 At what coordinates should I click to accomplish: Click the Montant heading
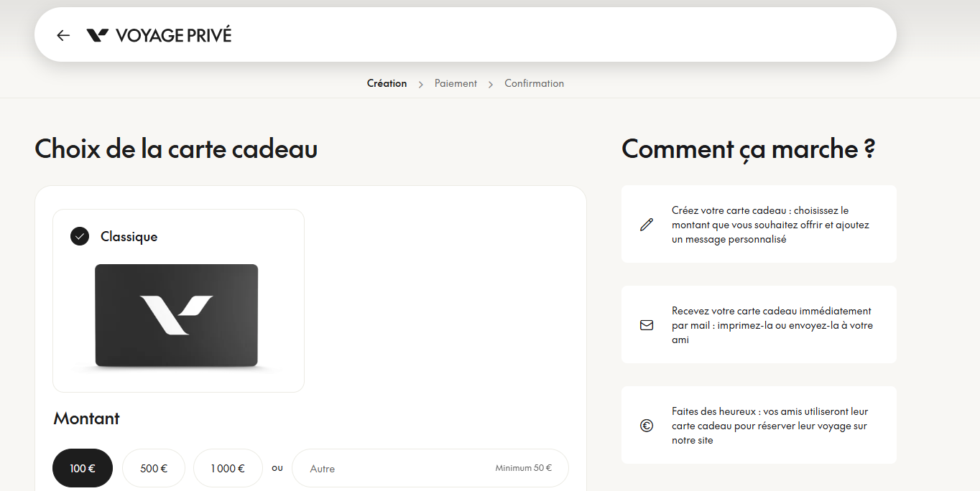[86, 418]
